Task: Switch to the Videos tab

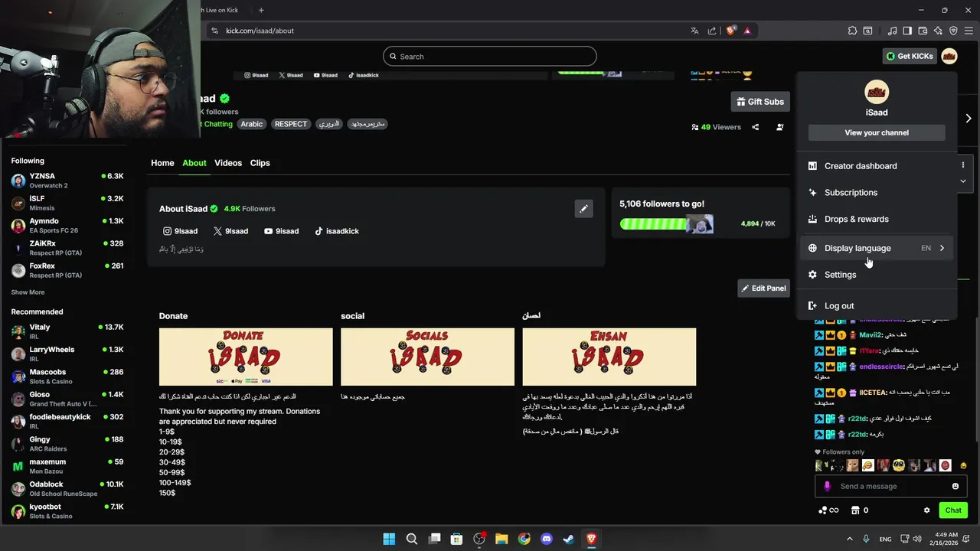Action: pyautogui.click(x=228, y=163)
